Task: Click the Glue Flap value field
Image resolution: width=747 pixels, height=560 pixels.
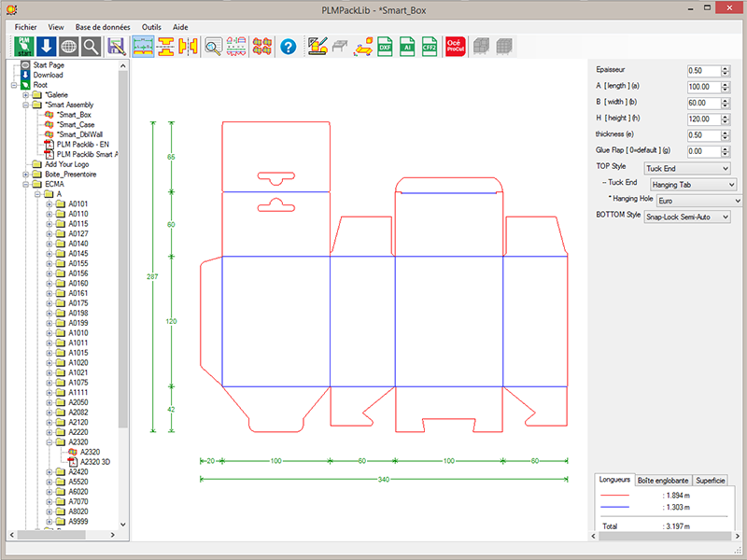Action: tap(704, 151)
